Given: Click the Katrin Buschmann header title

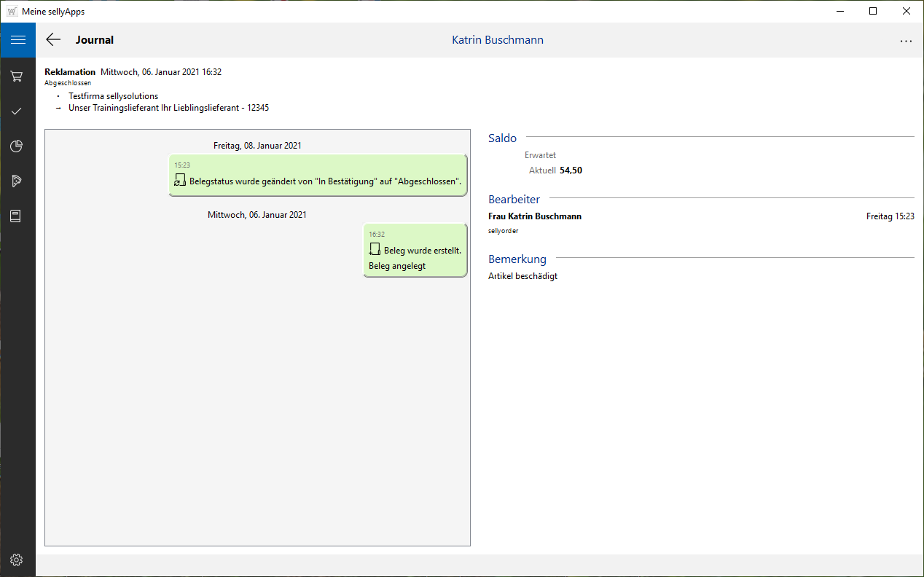Looking at the screenshot, I should coord(497,40).
